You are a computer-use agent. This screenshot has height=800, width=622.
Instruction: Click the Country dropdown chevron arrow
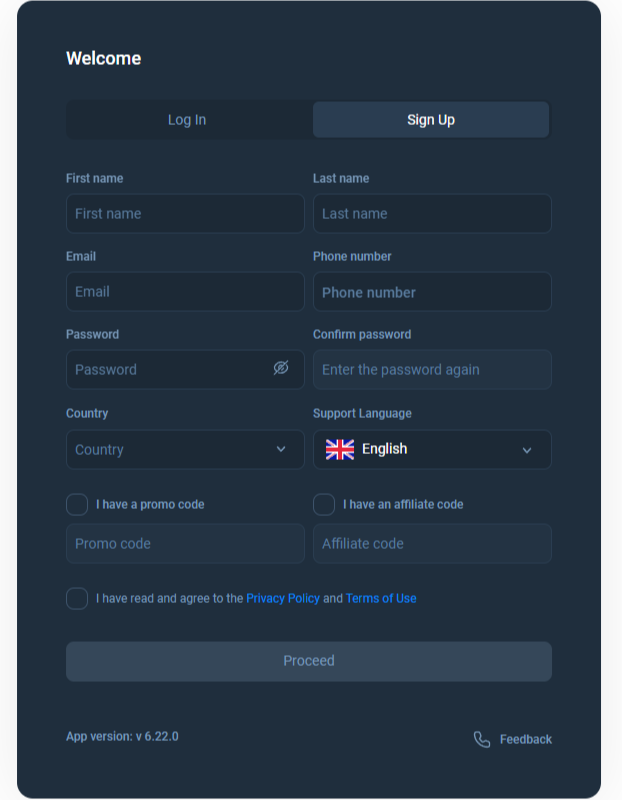pyautogui.click(x=281, y=449)
